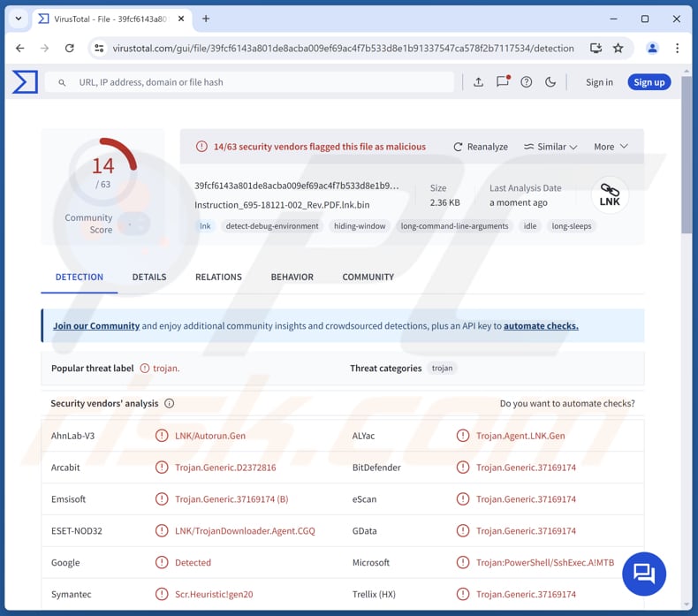The height and width of the screenshot is (616, 698).
Task: Switch to the DETECTION tab
Action: [x=80, y=277]
